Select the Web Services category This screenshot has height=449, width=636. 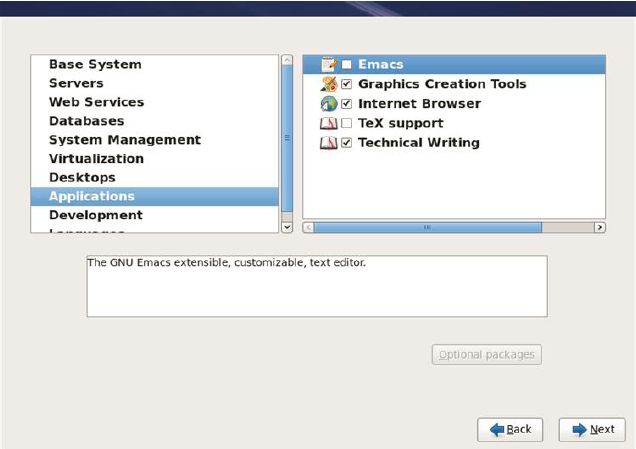point(155,102)
